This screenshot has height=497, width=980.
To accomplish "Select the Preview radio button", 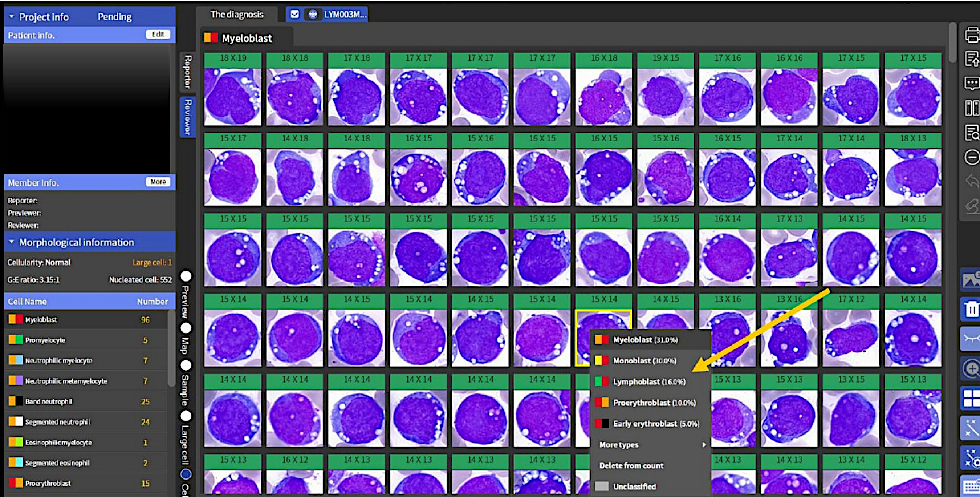I will tap(186, 276).
